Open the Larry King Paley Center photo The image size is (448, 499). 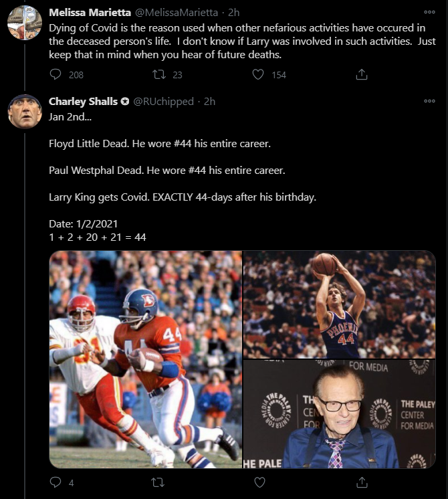pyautogui.click(x=339, y=414)
